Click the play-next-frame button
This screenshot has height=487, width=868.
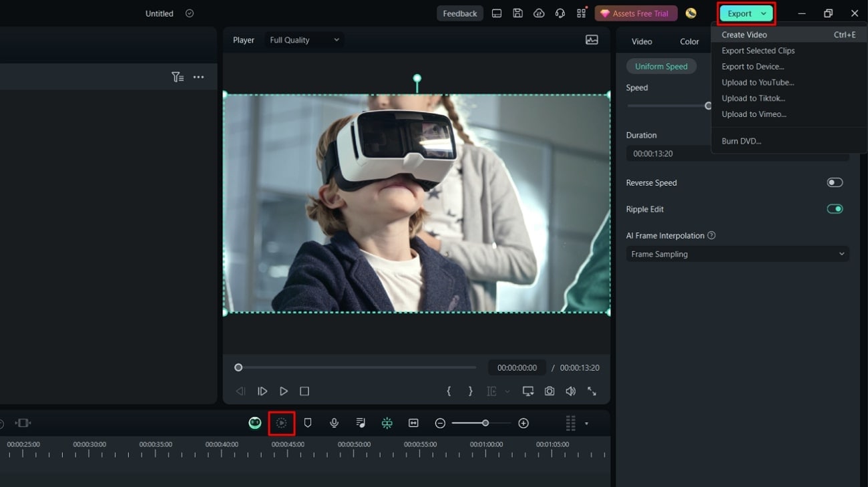tap(262, 391)
